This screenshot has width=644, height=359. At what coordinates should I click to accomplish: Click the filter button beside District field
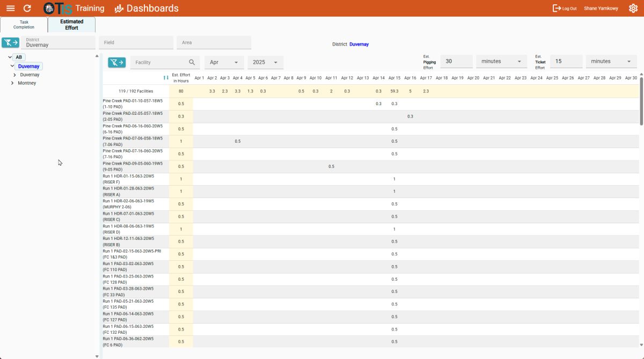10,42
